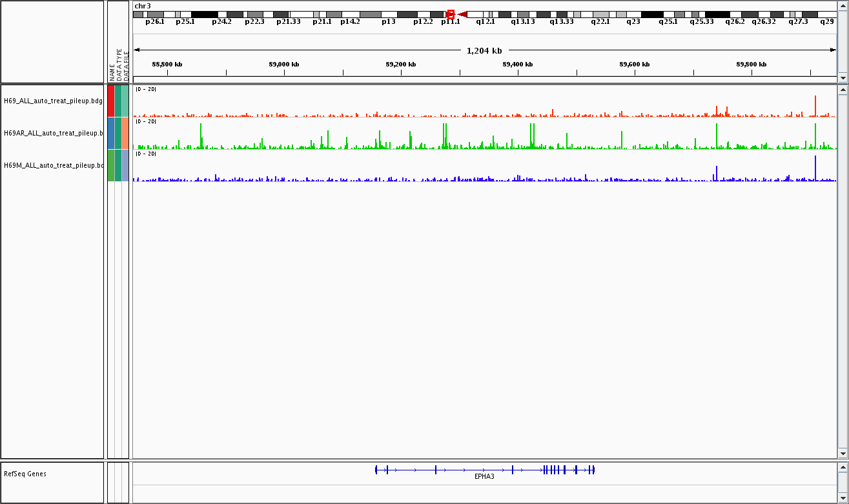Click the q22.1 cytoband on the ideogram
Image resolution: width=849 pixels, height=504 pixels.
coord(600,14)
